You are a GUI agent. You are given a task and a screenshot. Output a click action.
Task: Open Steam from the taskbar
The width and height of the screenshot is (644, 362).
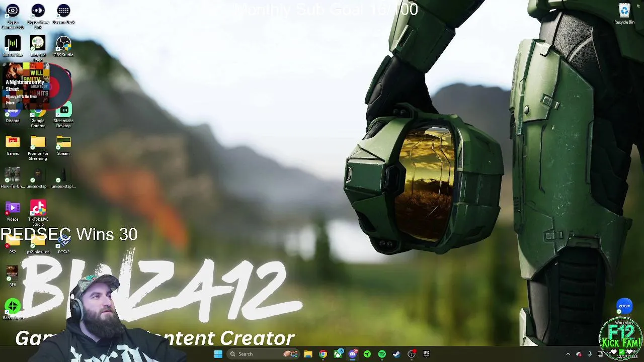(396, 354)
